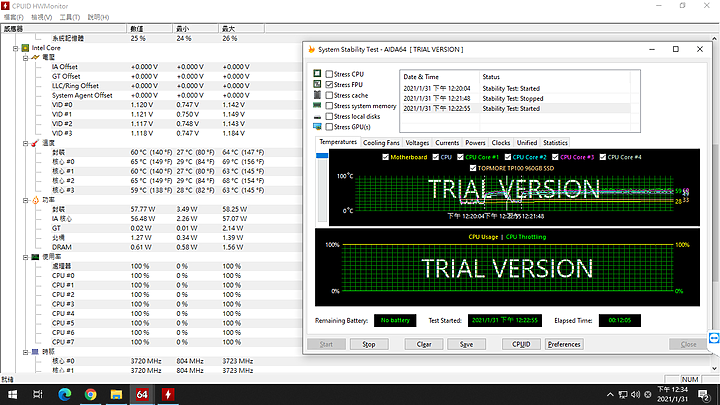
Task: Uncheck the Stress FPU checkbox
Action: pyautogui.click(x=329, y=84)
